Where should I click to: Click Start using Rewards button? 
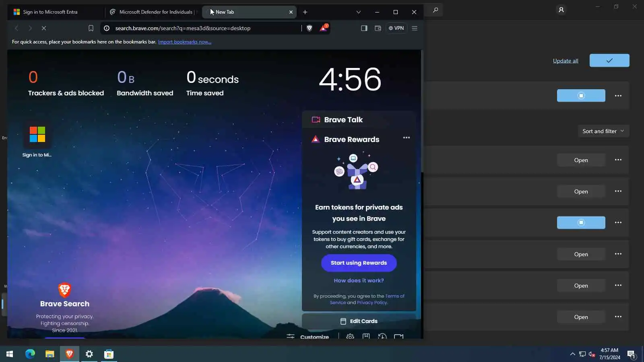coord(359,263)
